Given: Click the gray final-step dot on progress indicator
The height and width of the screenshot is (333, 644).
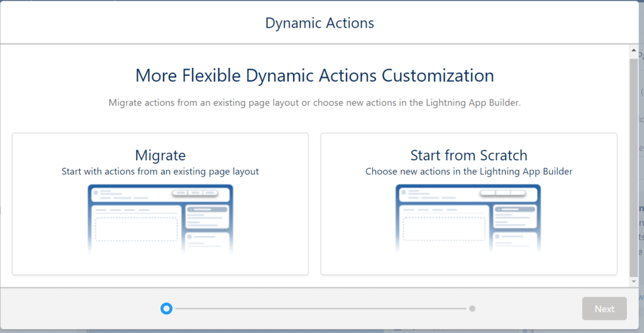Looking at the screenshot, I should coord(472,308).
